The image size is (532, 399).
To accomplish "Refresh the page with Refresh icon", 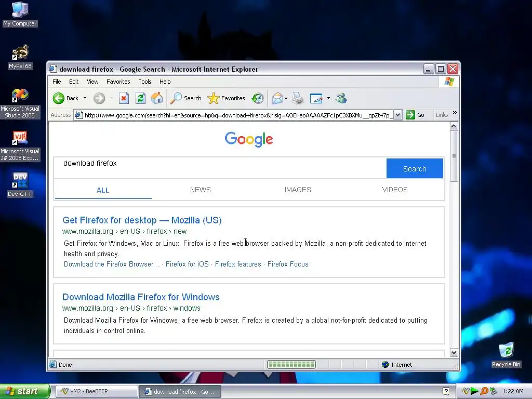I will pos(140,98).
